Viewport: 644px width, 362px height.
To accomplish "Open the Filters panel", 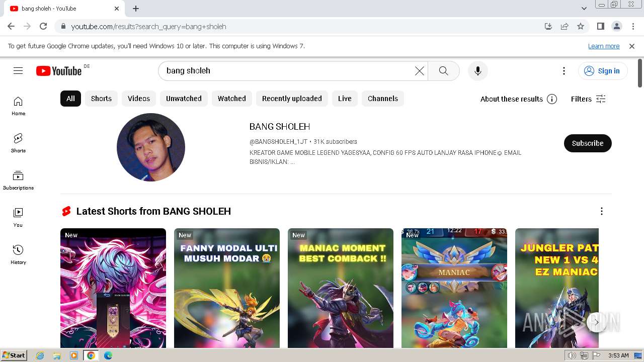I will point(588,99).
